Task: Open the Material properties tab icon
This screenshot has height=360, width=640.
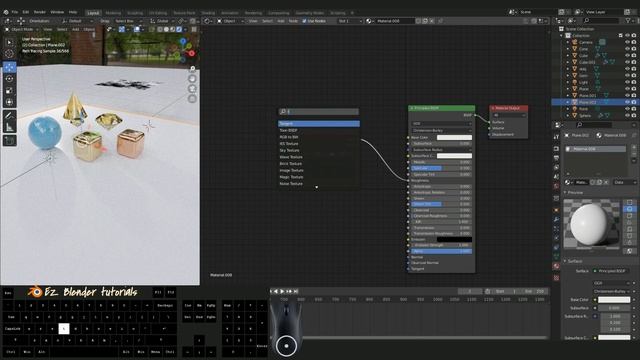Action: 556,266
